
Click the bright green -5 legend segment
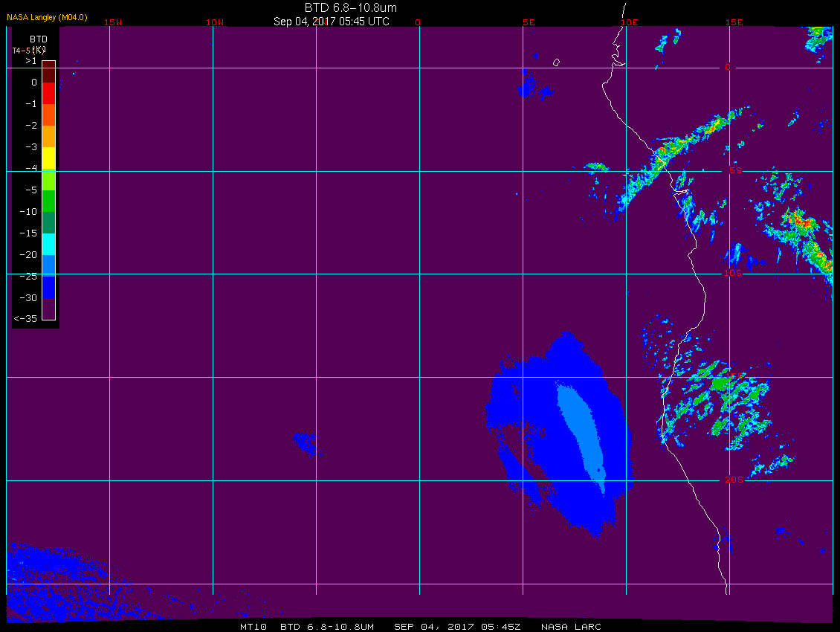tap(49, 180)
